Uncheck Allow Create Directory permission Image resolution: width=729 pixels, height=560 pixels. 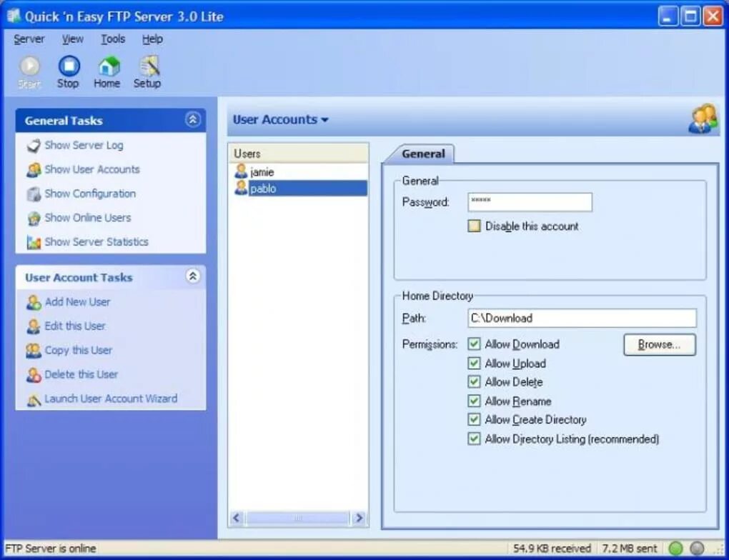pyautogui.click(x=474, y=419)
